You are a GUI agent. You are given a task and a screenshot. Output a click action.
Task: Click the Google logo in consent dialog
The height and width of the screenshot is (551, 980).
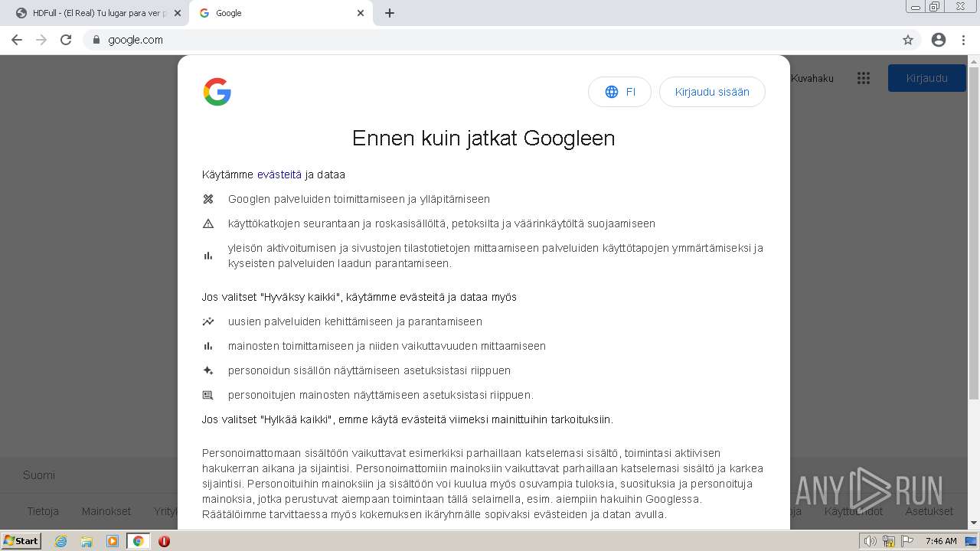pos(217,92)
